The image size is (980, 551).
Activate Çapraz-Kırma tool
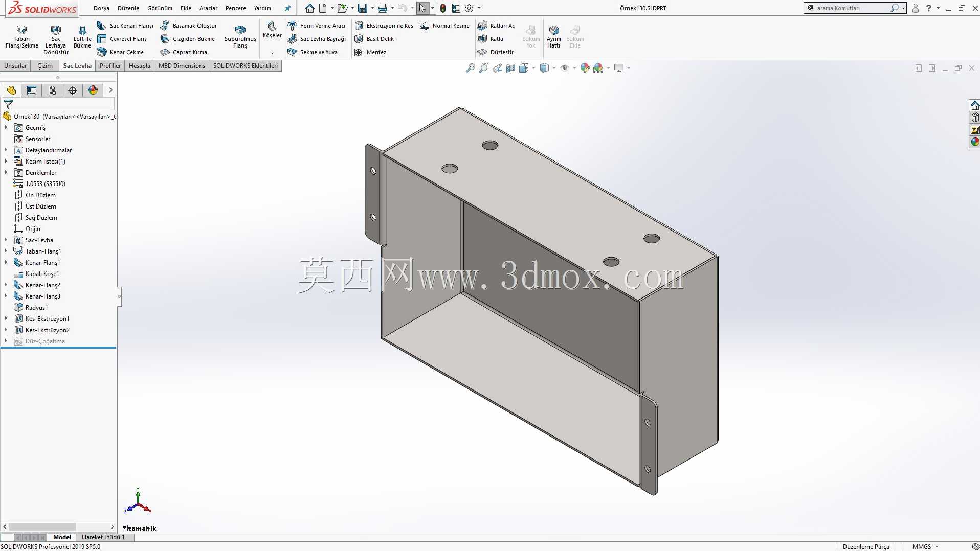(184, 52)
